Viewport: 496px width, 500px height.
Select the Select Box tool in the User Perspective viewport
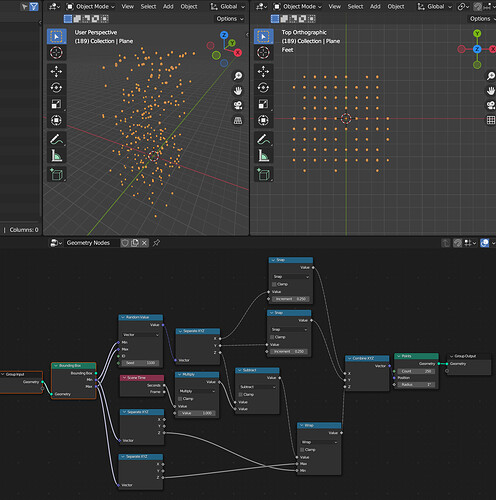coord(56,36)
